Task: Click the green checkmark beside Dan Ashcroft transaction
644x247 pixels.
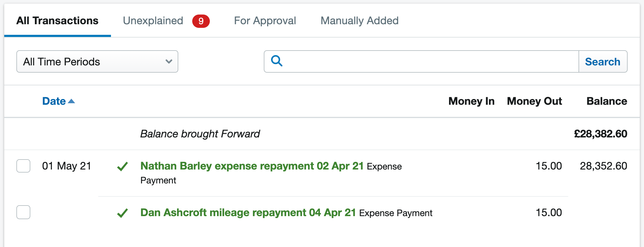Action: (x=122, y=213)
